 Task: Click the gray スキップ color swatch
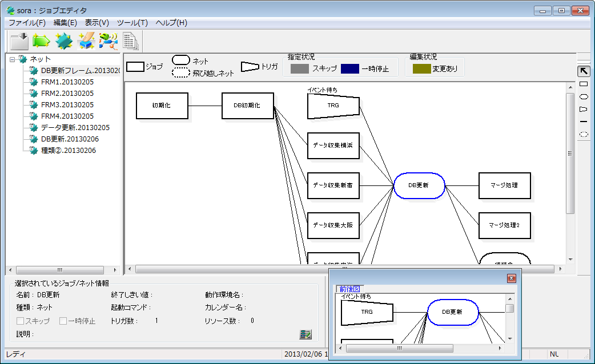[x=300, y=68]
